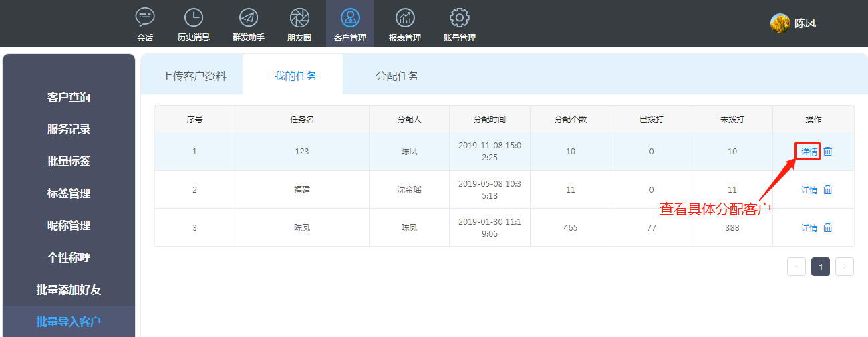The image size is (868, 337).
Task: Open 标签管理 in sidebar
Action: [69, 193]
